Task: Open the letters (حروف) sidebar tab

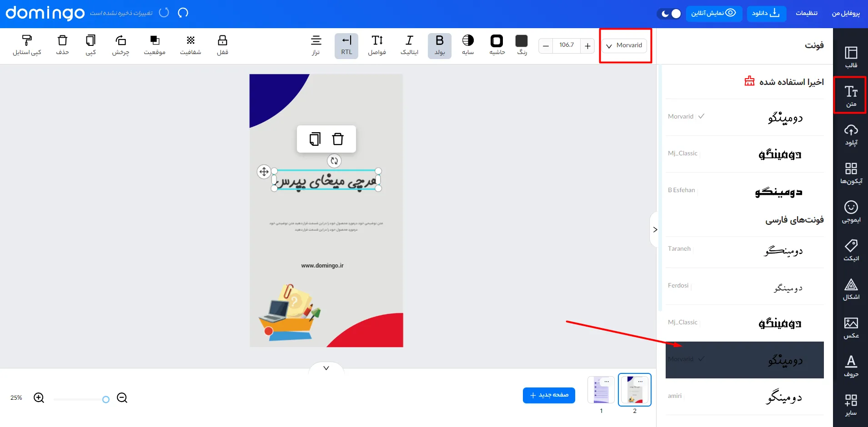Action: click(851, 366)
